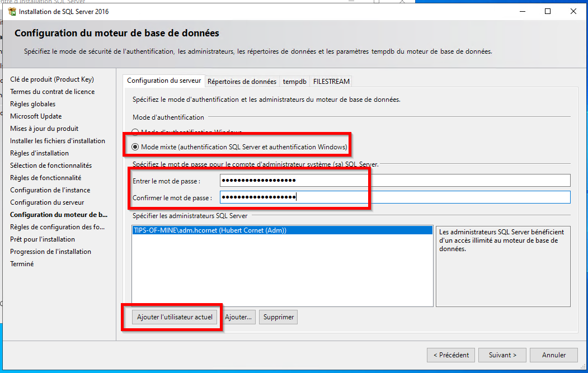Click the Supprimer button

tap(278, 317)
